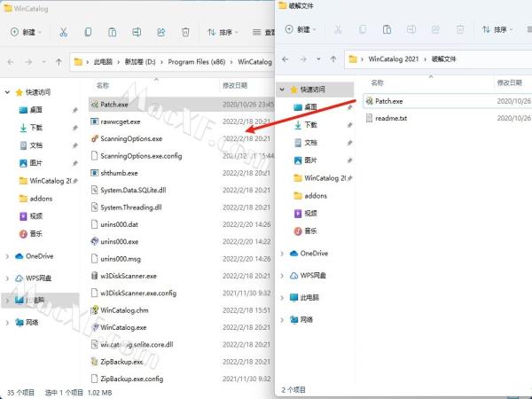Collapse 快速访问 in WinCatalog window sidebar
The image size is (532, 399).
coord(7,92)
